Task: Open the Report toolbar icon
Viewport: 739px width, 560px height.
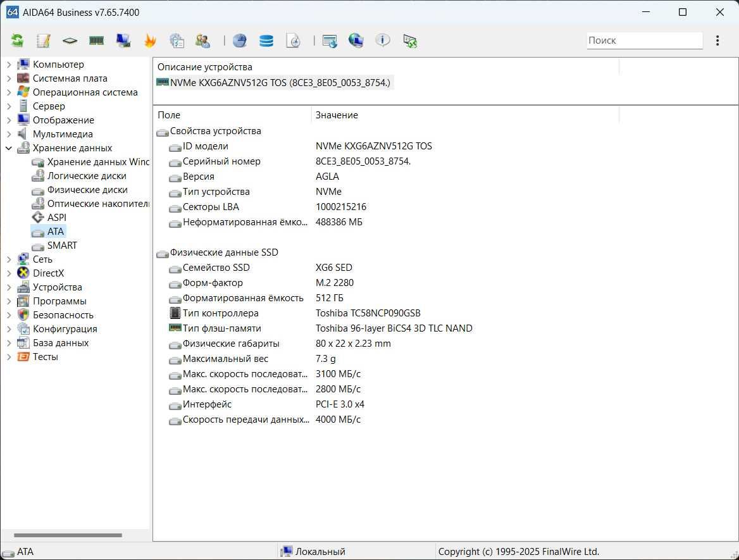Action: (44, 41)
